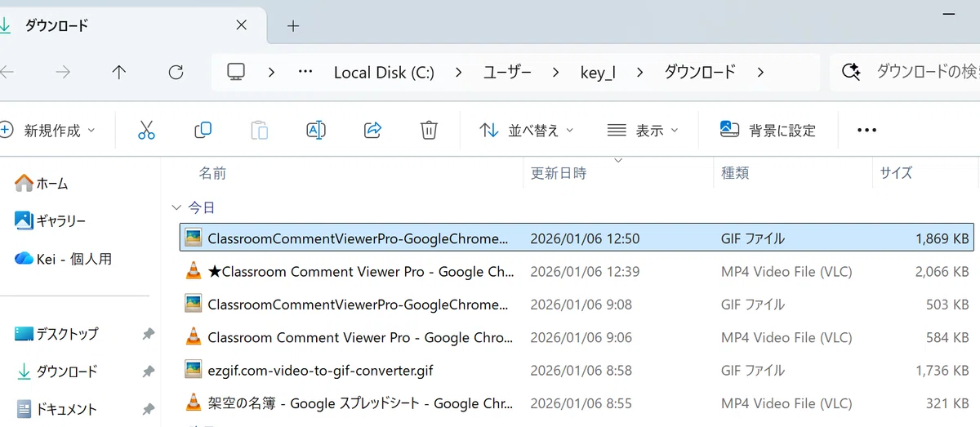This screenshot has width=980, height=427.
Task: Click the Rename icon in toolbar
Action: click(x=316, y=130)
